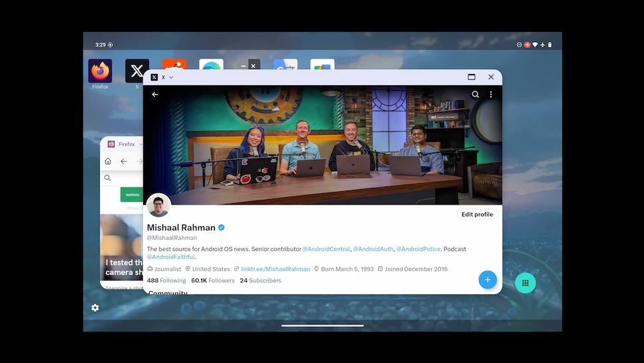Click the green NARWAL banner in Firefox
Screen dimensions: 644x363
pos(133,194)
